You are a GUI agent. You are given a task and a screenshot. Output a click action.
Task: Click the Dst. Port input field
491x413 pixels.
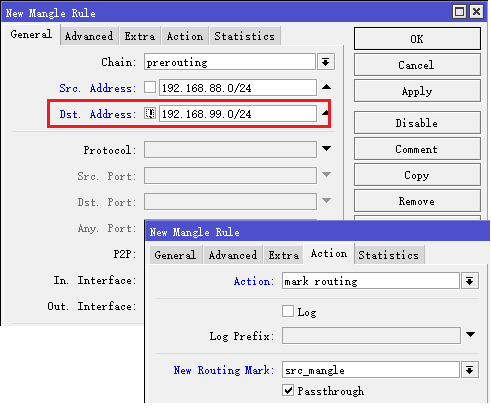point(230,201)
